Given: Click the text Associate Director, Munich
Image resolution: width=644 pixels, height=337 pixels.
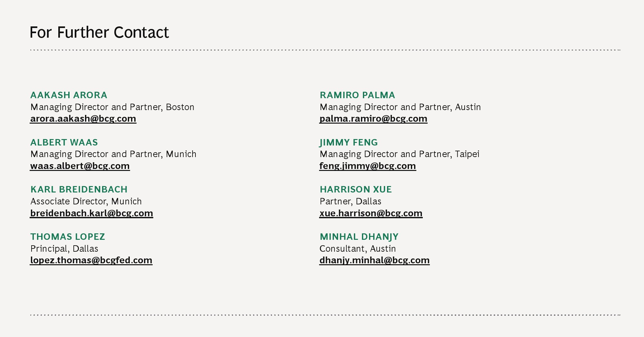Looking at the screenshot, I should point(86,201).
